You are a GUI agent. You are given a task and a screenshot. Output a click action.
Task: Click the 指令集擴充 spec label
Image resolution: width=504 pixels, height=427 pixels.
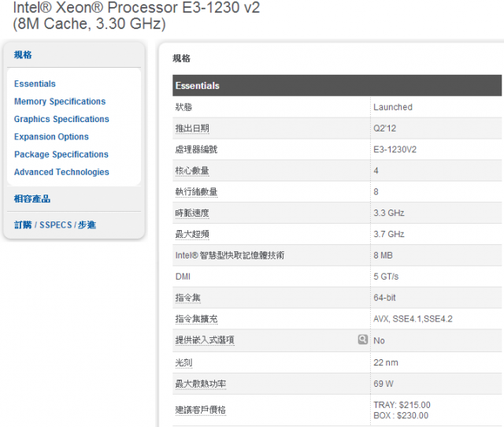point(196,319)
